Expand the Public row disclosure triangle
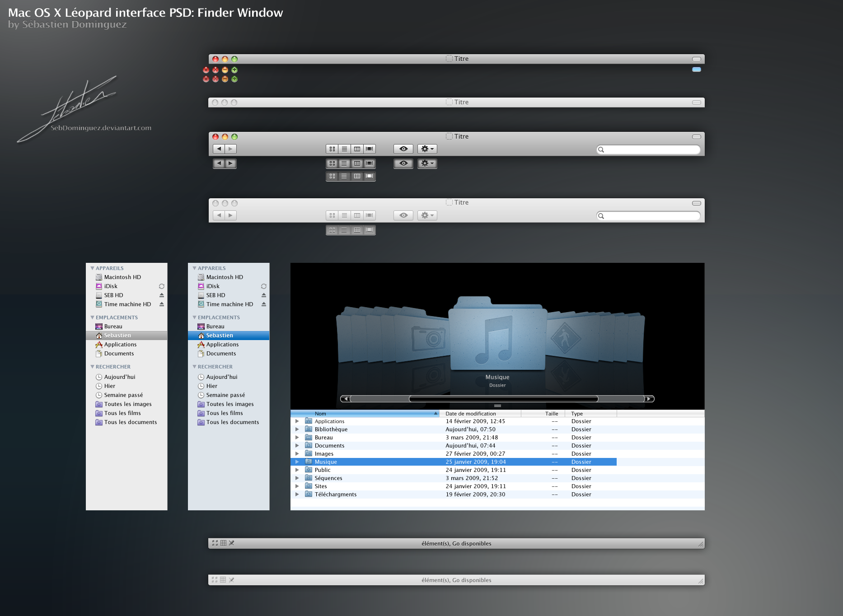This screenshot has height=616, width=843. pyautogui.click(x=297, y=470)
